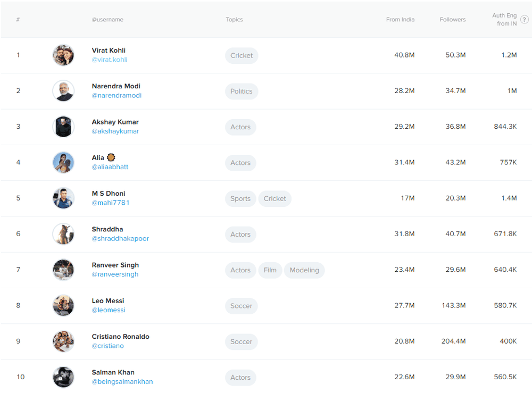532x393 pixels.
Task: Sort by the Followers column header
Action: point(453,20)
